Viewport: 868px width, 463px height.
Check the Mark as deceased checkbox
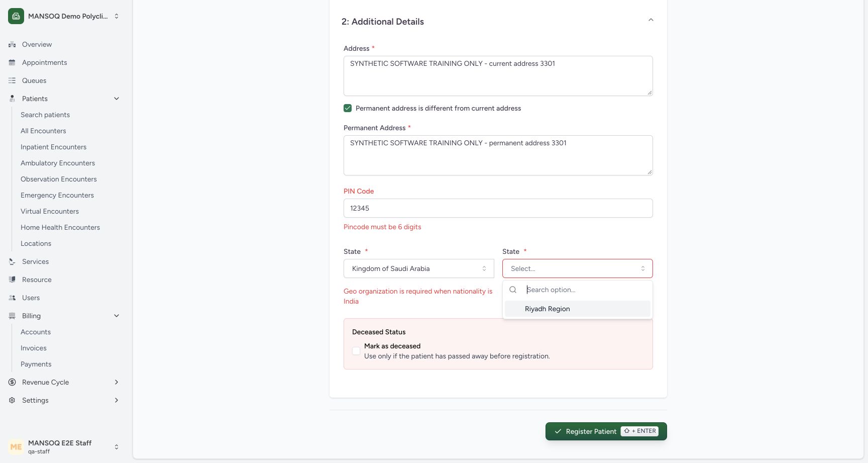click(356, 351)
